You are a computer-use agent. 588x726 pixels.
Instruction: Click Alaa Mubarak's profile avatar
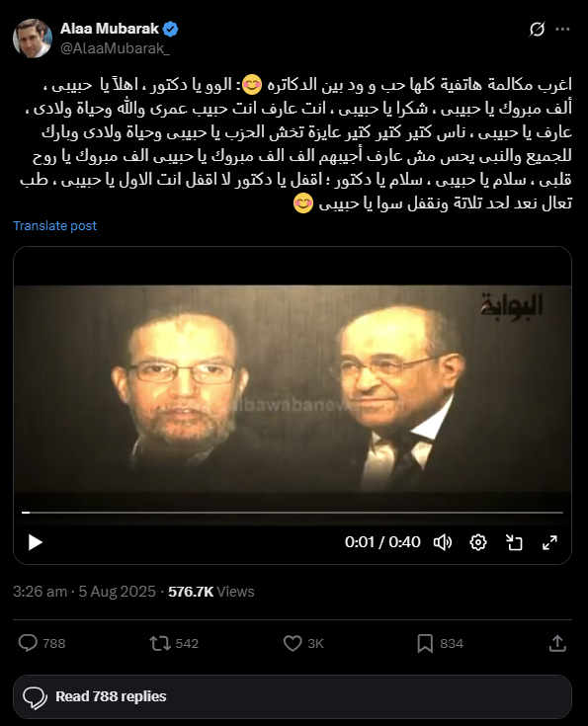click(x=32, y=38)
